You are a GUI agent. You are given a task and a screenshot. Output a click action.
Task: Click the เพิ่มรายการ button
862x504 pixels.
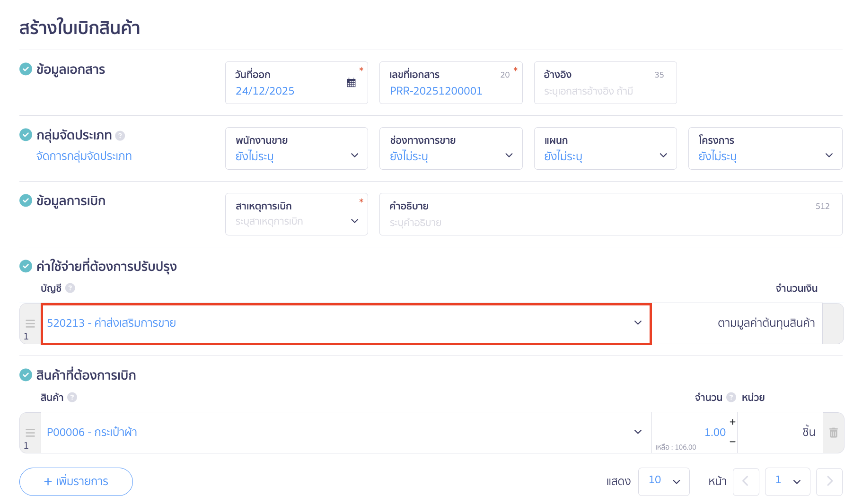click(x=76, y=481)
